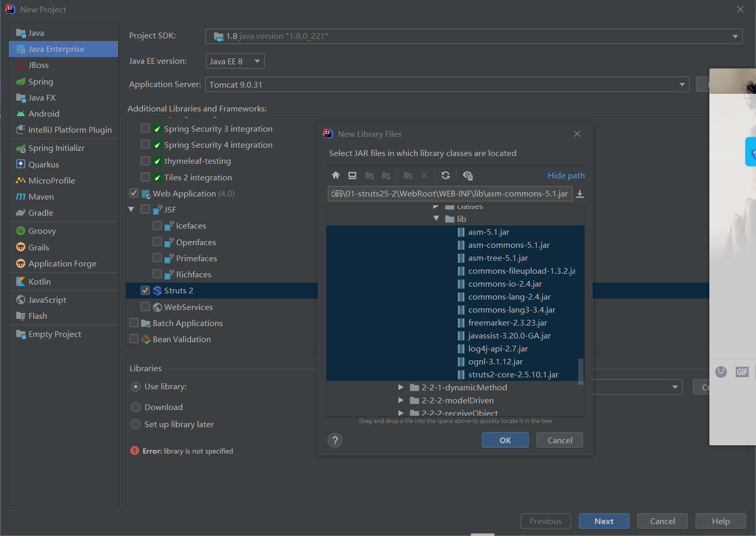Pick Gradle in project type list
This screenshot has width=756, height=536.
point(63,213)
